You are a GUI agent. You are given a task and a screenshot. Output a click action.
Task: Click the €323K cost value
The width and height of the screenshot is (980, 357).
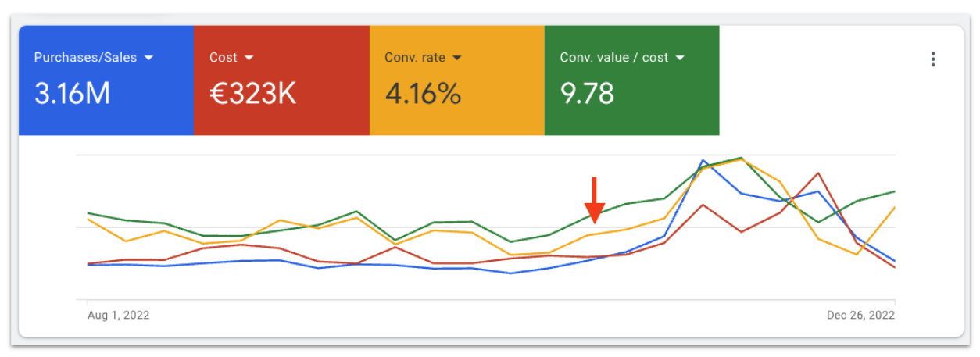coord(252,94)
